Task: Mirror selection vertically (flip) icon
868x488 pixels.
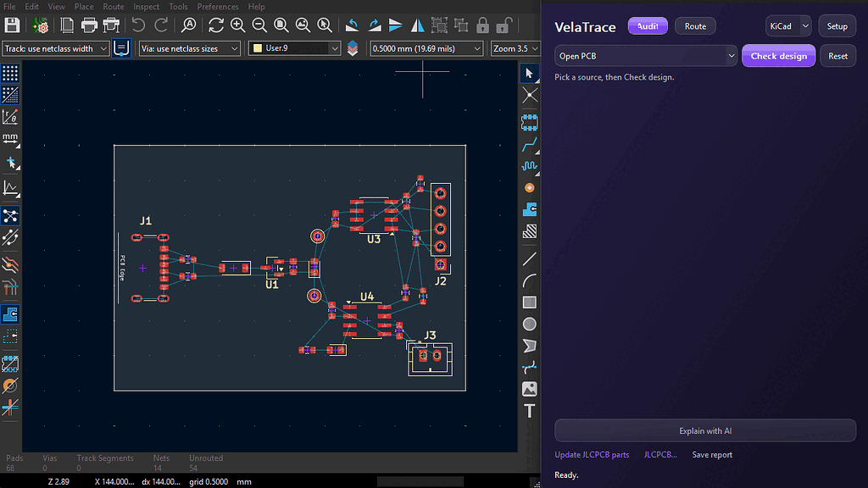Action: (396, 25)
